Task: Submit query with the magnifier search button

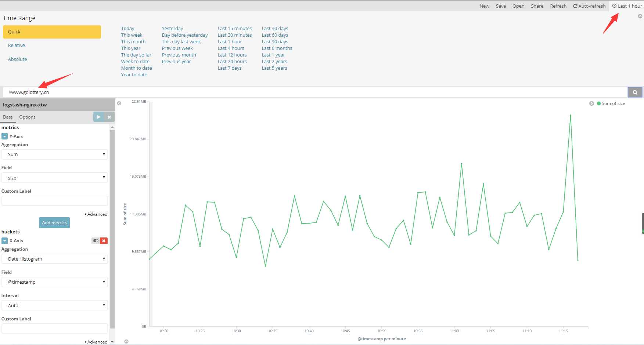Action: pos(635,92)
